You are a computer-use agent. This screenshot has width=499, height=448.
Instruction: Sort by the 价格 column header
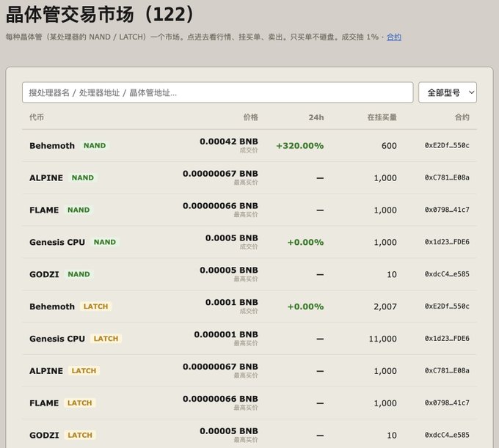(x=250, y=117)
